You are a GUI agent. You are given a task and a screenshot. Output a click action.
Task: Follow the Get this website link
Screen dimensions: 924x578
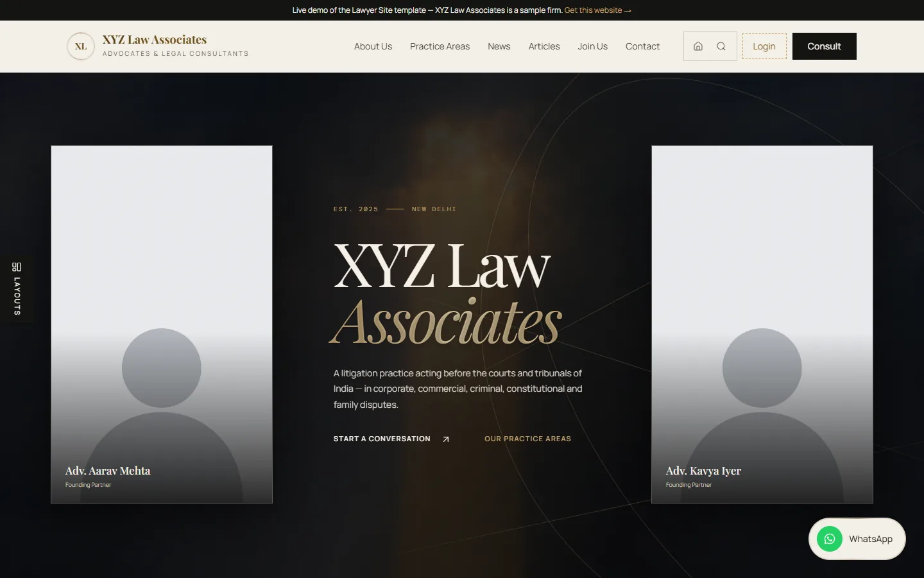click(598, 10)
